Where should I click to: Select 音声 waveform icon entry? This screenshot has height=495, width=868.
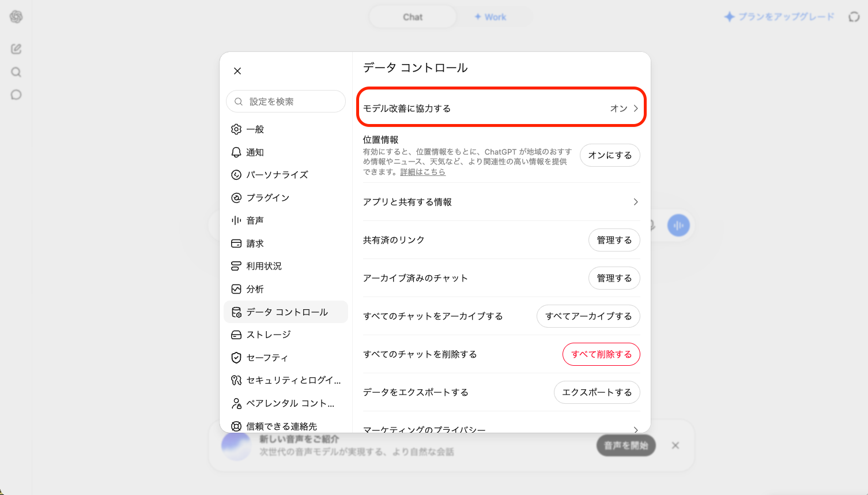pyautogui.click(x=236, y=220)
